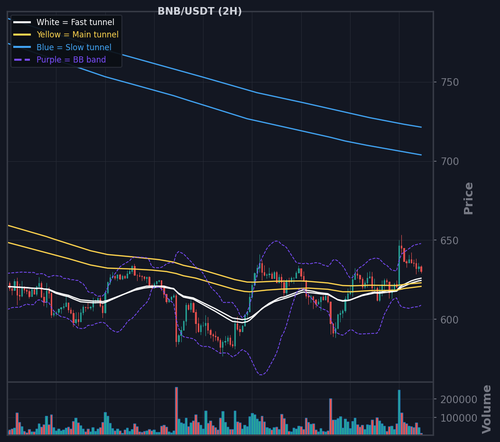Click the purple dashed swatch in legend

pyautogui.click(x=22, y=60)
